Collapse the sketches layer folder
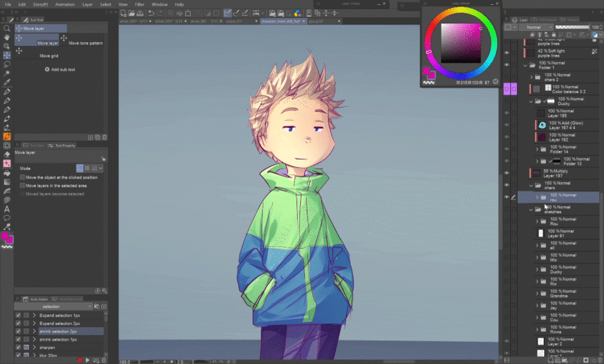This screenshot has width=604, height=364. point(531,210)
